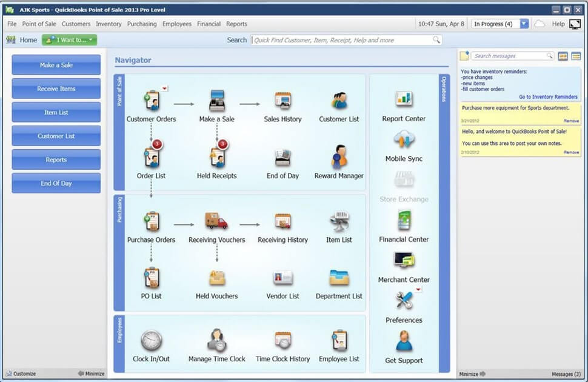Open Customer Orders in the Navigator
This screenshot has height=382, width=588.
(x=152, y=101)
